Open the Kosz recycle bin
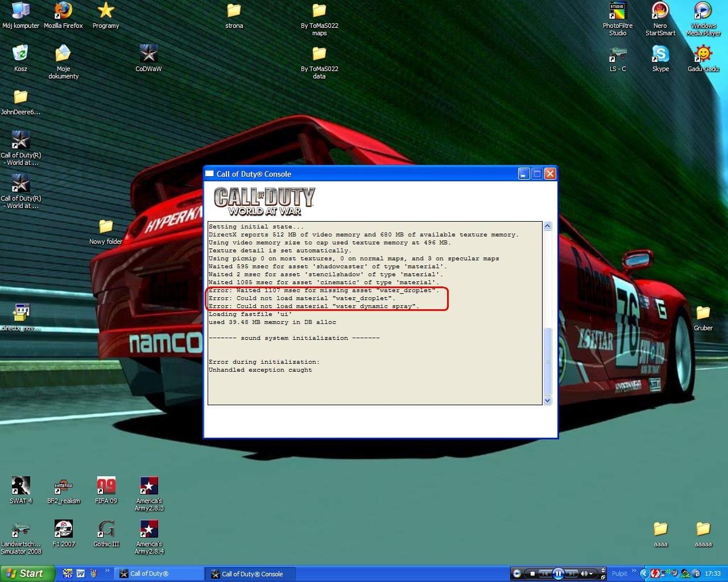728x582 pixels. coord(20,59)
